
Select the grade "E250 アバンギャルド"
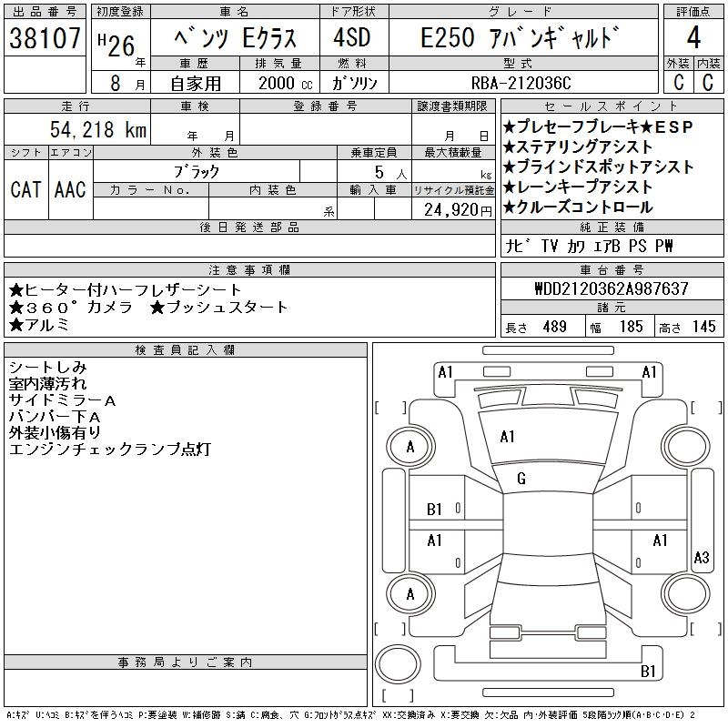coord(520,37)
